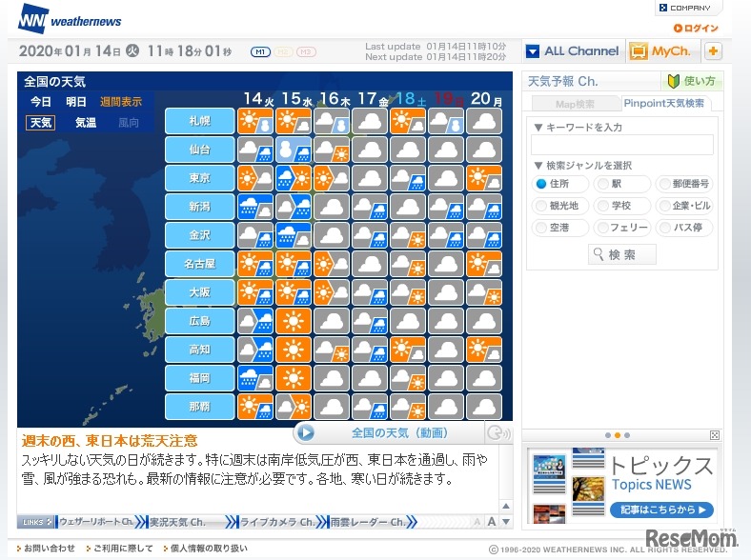Image resolution: width=751 pixels, height=560 pixels.
Task: Click 広島 sunny icon for the 15th
Action: click(294, 321)
